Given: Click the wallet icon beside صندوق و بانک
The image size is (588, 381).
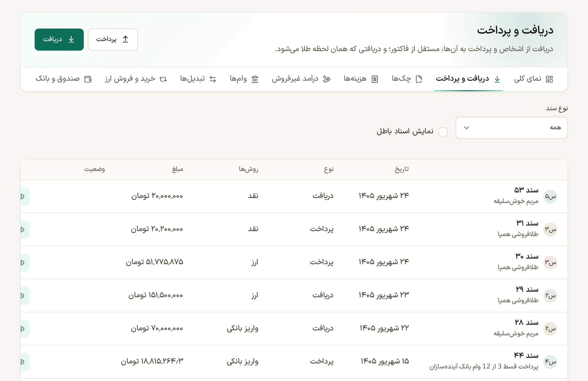Looking at the screenshot, I should 88,79.
